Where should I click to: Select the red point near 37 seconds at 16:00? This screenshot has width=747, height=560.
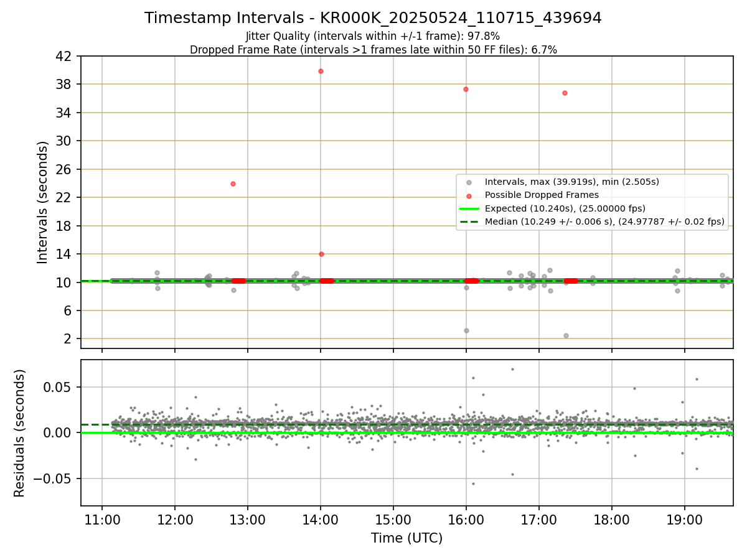466,89
